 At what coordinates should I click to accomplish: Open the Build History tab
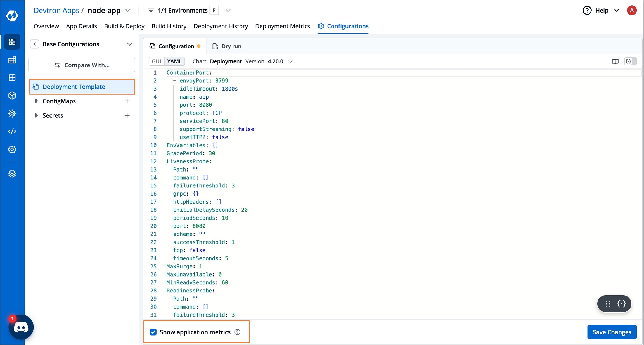(169, 26)
